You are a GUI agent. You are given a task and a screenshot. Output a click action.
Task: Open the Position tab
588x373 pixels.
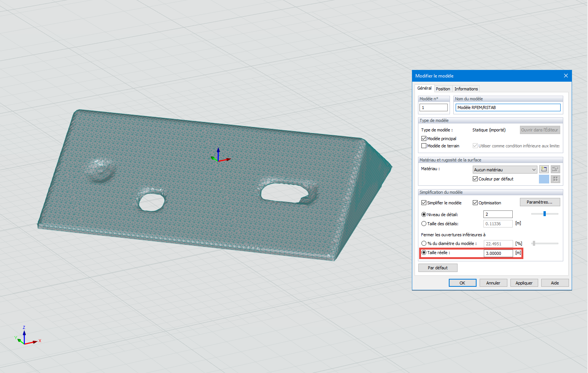tap(443, 89)
